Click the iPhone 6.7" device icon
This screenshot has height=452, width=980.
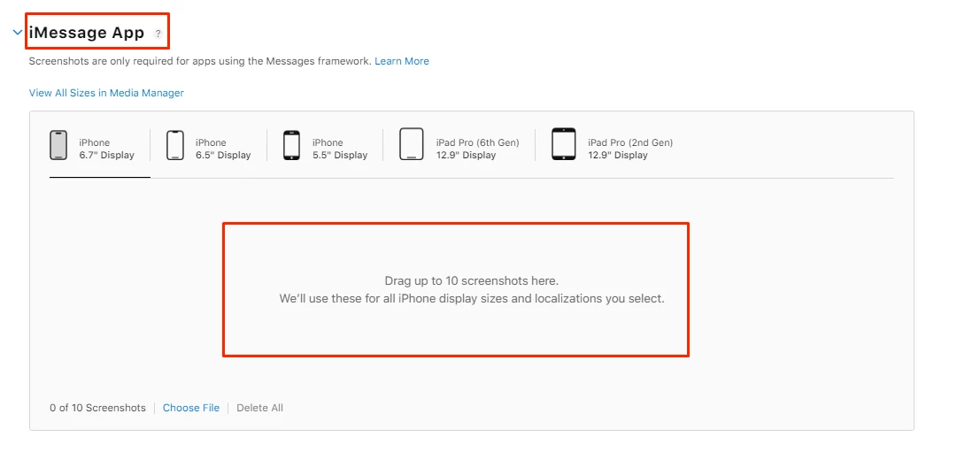point(58,145)
